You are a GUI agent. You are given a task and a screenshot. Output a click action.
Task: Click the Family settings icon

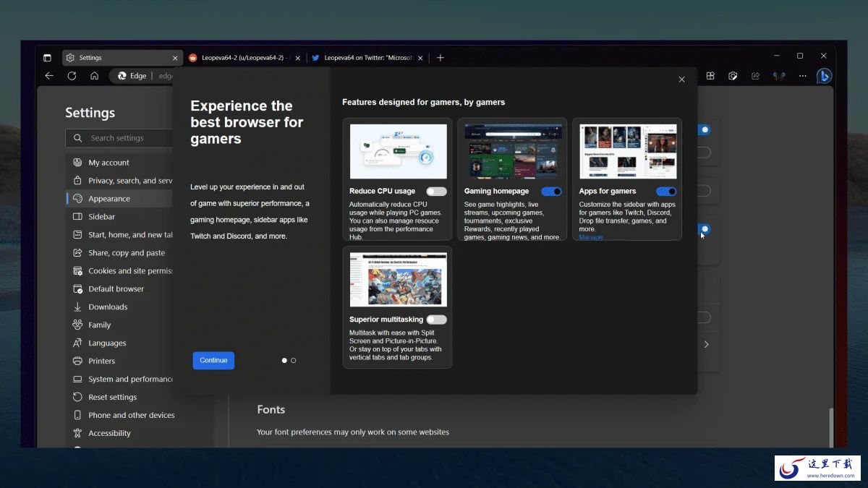click(x=77, y=325)
